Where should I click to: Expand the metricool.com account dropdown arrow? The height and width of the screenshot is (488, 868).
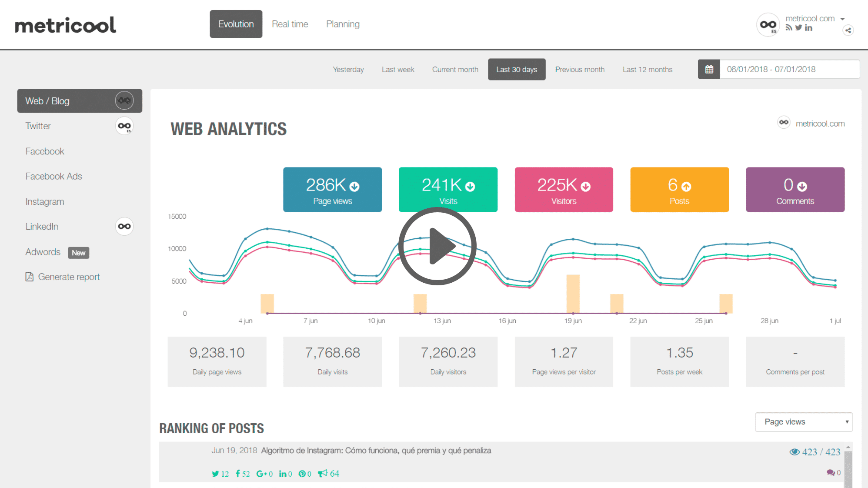[x=843, y=19]
